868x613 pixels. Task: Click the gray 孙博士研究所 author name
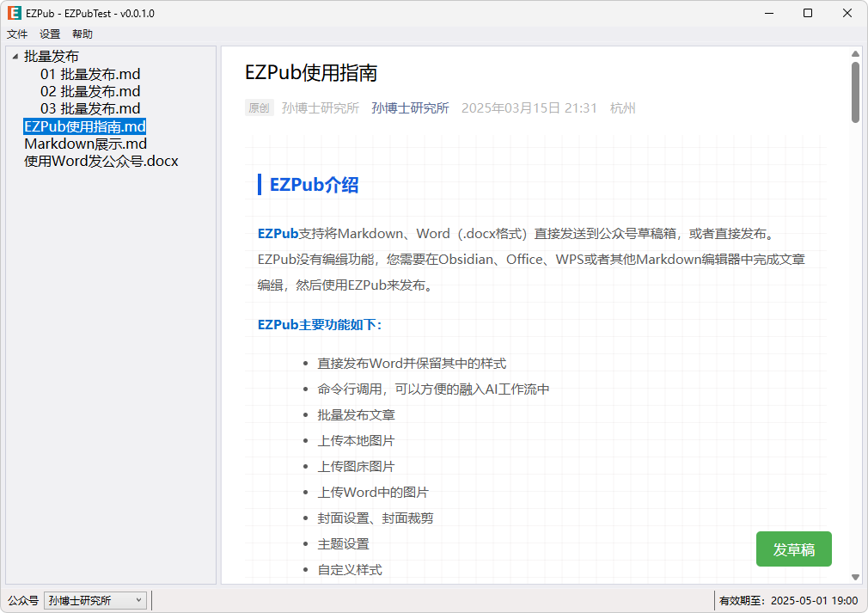pos(321,108)
